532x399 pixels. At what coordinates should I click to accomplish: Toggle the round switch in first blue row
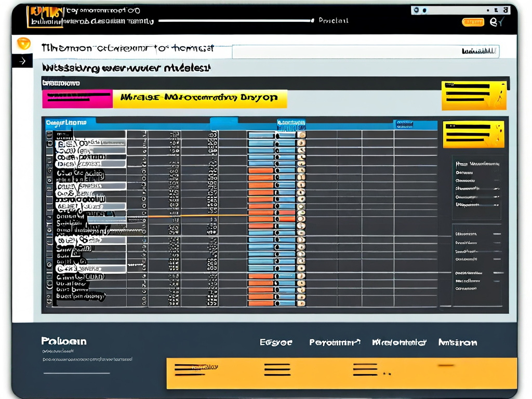[278, 135]
